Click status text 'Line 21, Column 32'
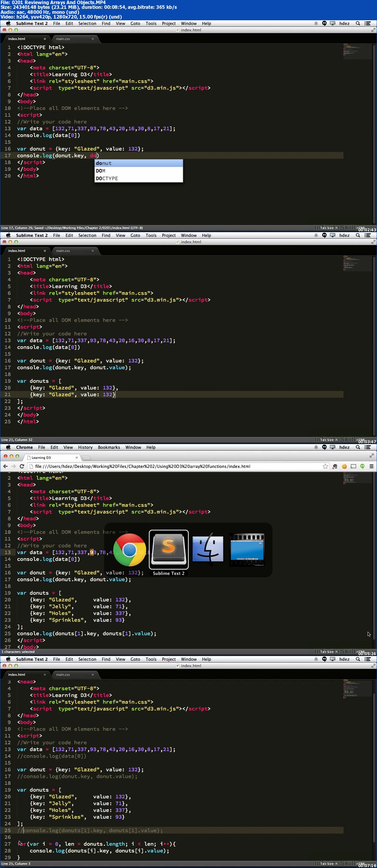 [17, 440]
